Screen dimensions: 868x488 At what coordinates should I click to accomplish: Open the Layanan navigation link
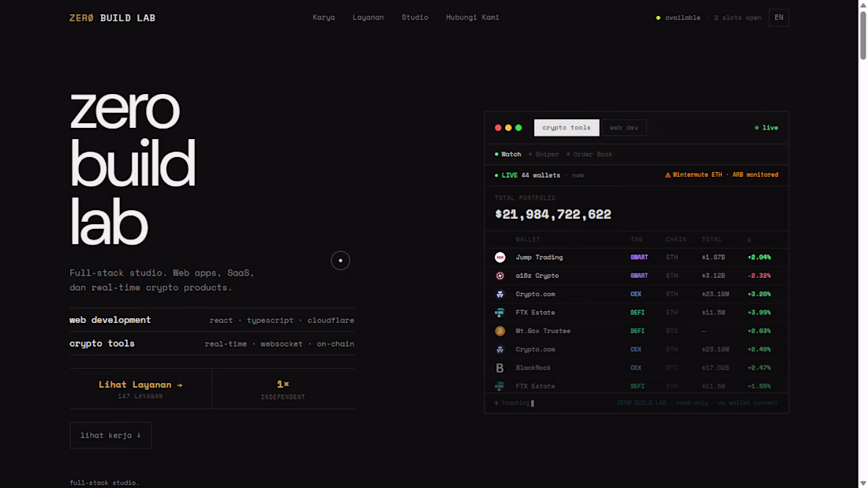[x=369, y=17]
